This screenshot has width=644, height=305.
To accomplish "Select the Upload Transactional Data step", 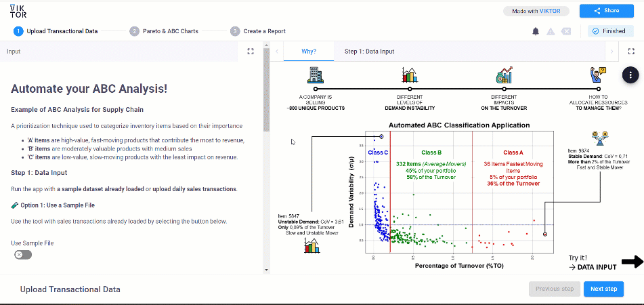I will (x=56, y=31).
